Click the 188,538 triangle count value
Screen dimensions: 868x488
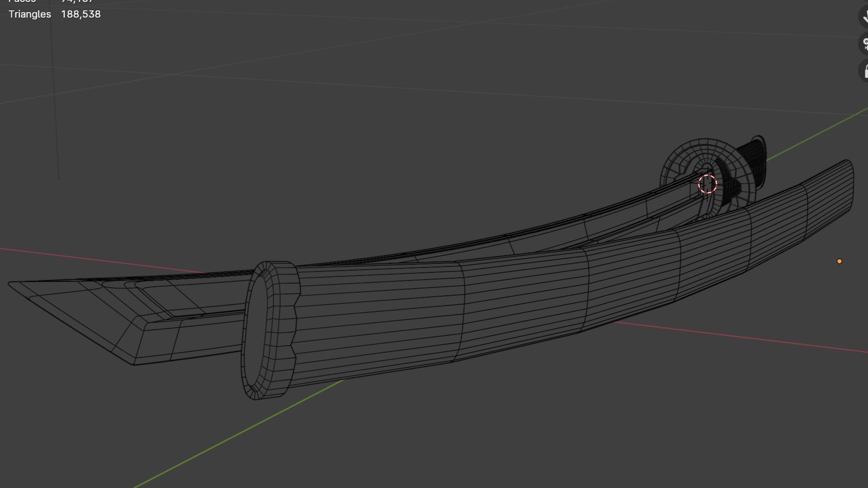click(x=81, y=14)
